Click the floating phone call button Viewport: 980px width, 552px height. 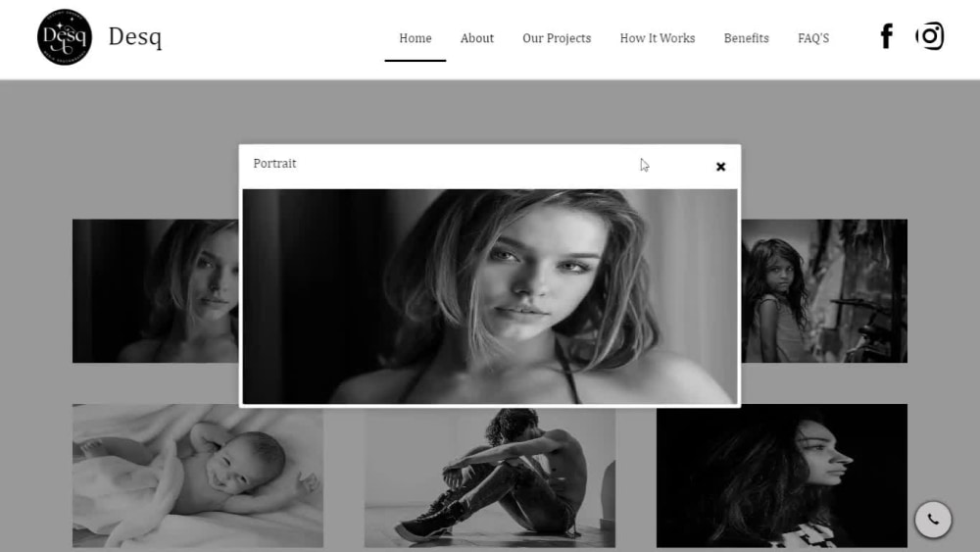(933, 519)
